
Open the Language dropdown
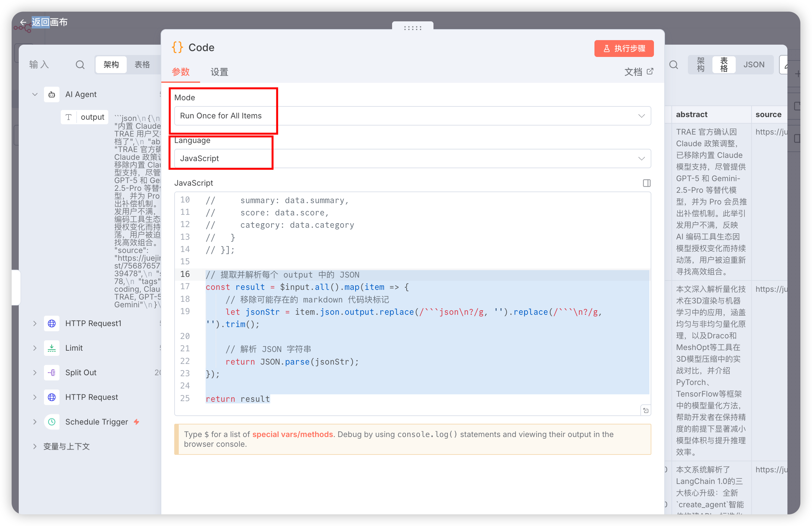(x=412, y=159)
